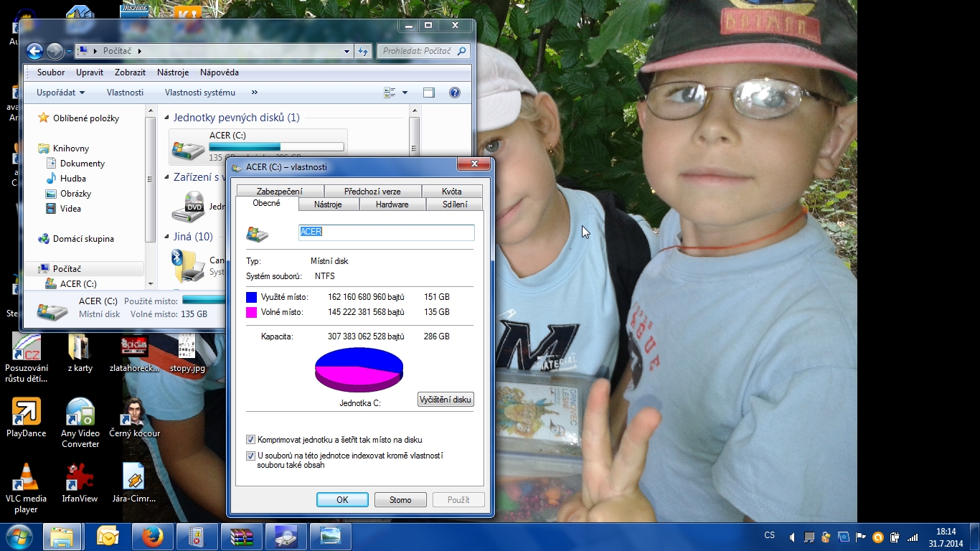Expand the view options dropdown arrow
Screen dimensions: 980x551
[x=405, y=93]
